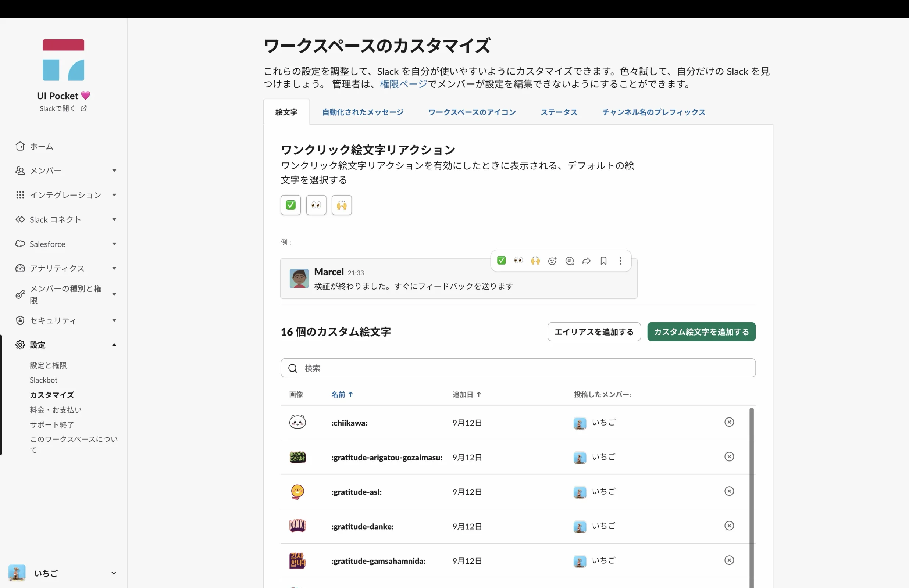
Task: Click the Integrations grid icon
Action: tap(20, 195)
